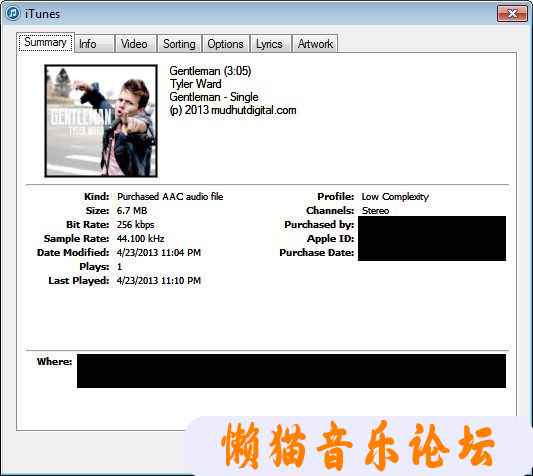Click the iTunes title bar text
This screenshot has width=533, height=476.
click(x=42, y=14)
